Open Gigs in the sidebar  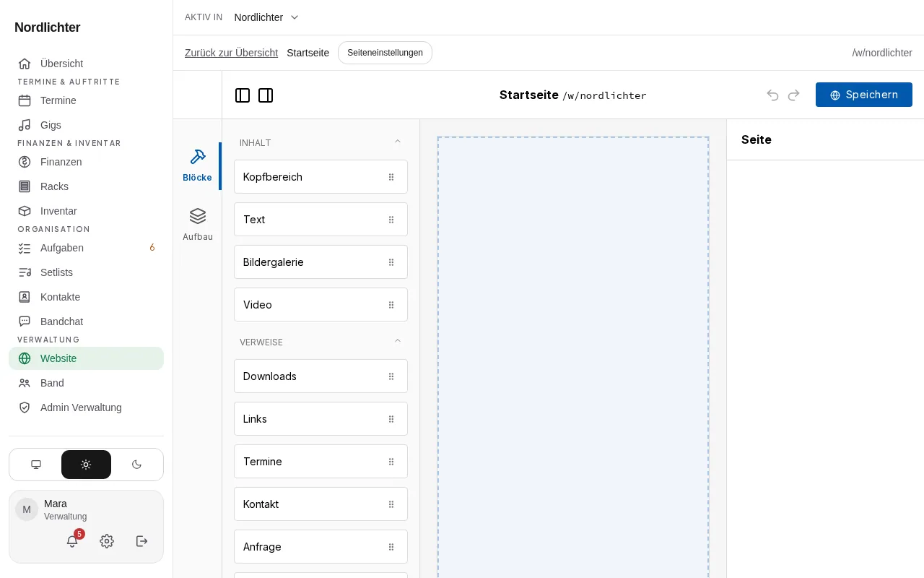tap(86, 125)
